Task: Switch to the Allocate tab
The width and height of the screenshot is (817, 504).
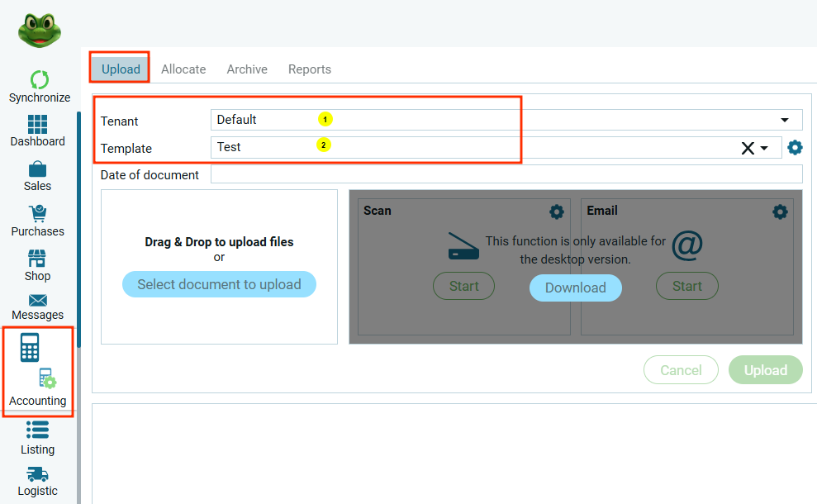Action: pos(183,69)
